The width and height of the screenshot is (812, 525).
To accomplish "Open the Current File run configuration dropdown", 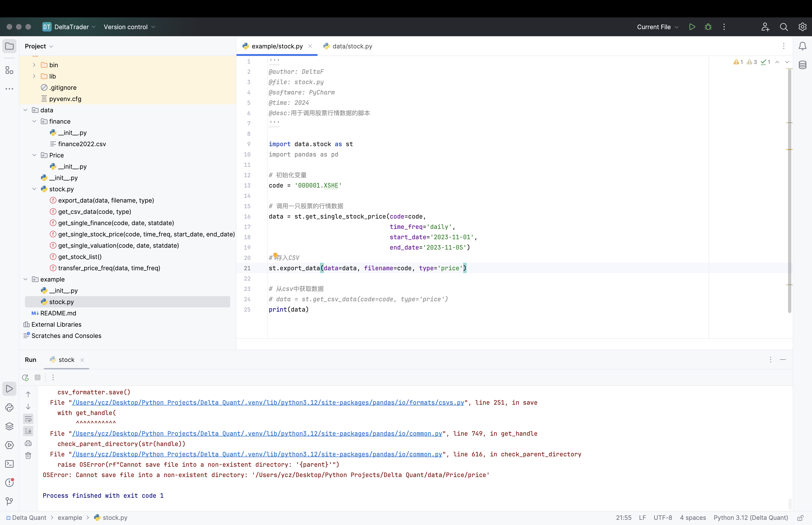I will (657, 27).
